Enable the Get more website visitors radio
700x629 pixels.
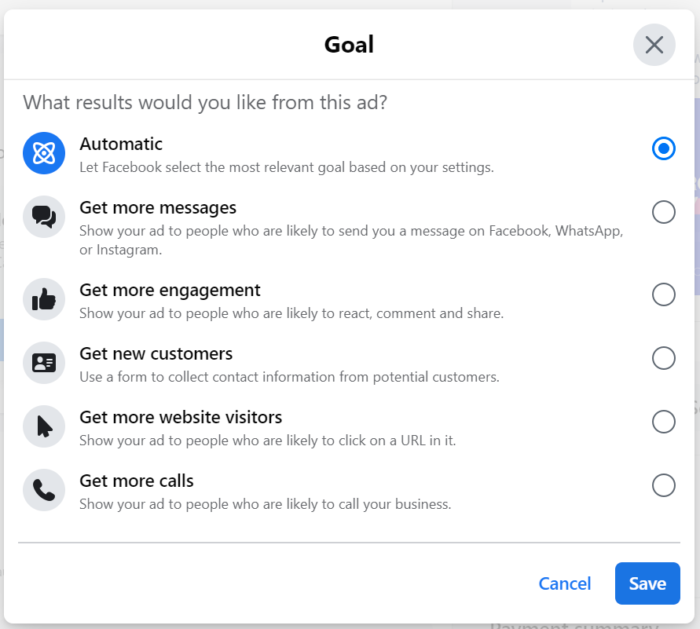click(x=663, y=422)
